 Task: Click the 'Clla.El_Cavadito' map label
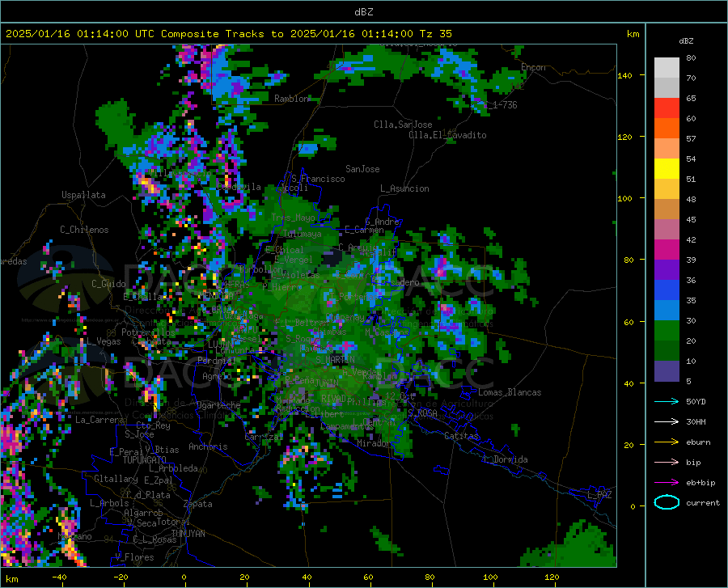tap(447, 135)
